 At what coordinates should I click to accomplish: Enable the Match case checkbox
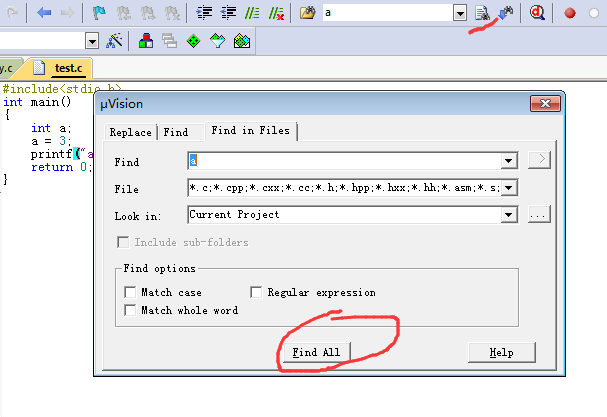pos(130,292)
